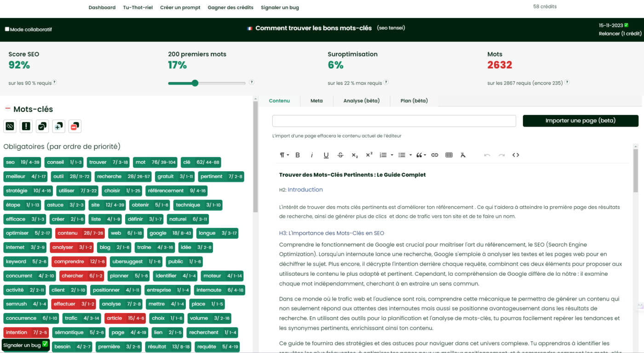Click the keywords panel scrollbar
Viewport: 644px width, 353px height.
255,156
